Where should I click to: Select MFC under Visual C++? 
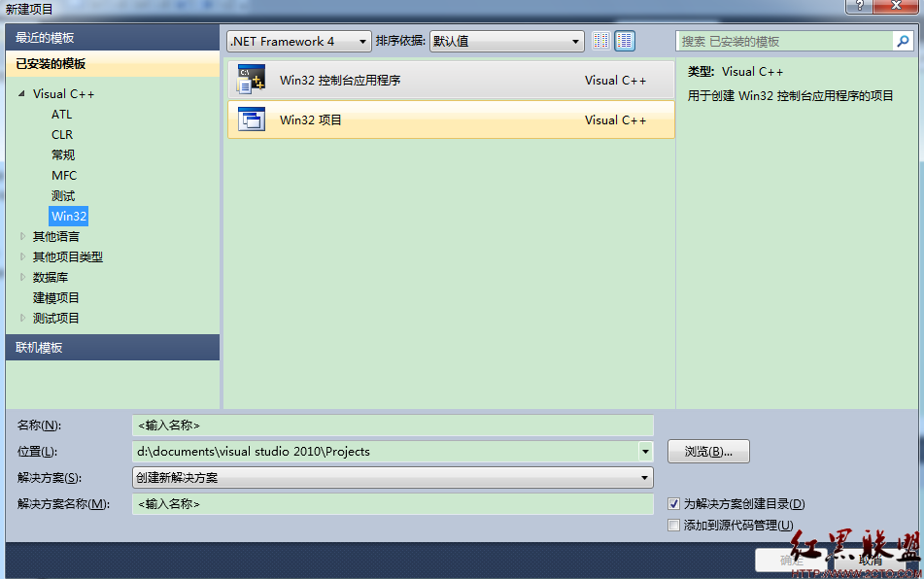(64, 176)
